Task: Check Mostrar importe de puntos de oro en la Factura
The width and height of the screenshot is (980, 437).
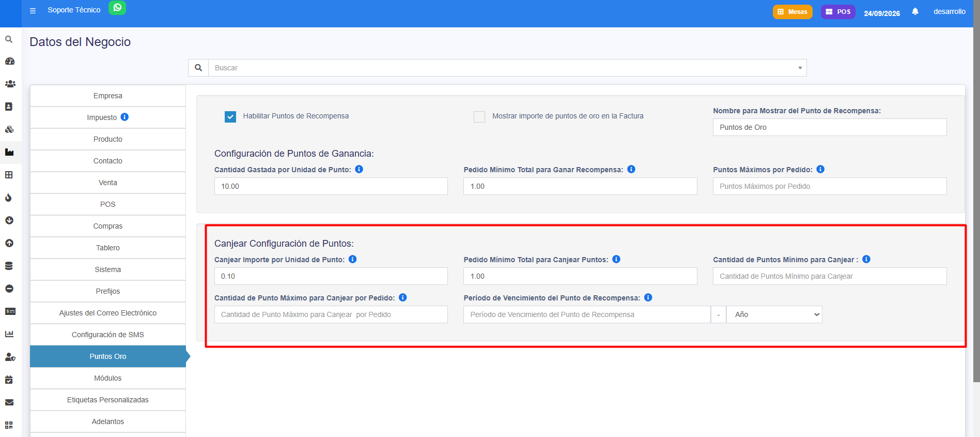Action: (479, 117)
